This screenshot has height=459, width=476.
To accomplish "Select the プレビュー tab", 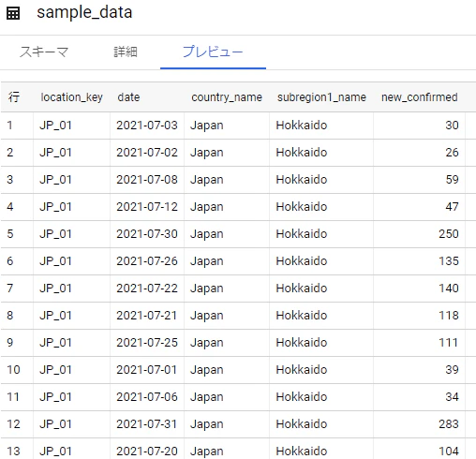I will pyautogui.click(x=213, y=52).
